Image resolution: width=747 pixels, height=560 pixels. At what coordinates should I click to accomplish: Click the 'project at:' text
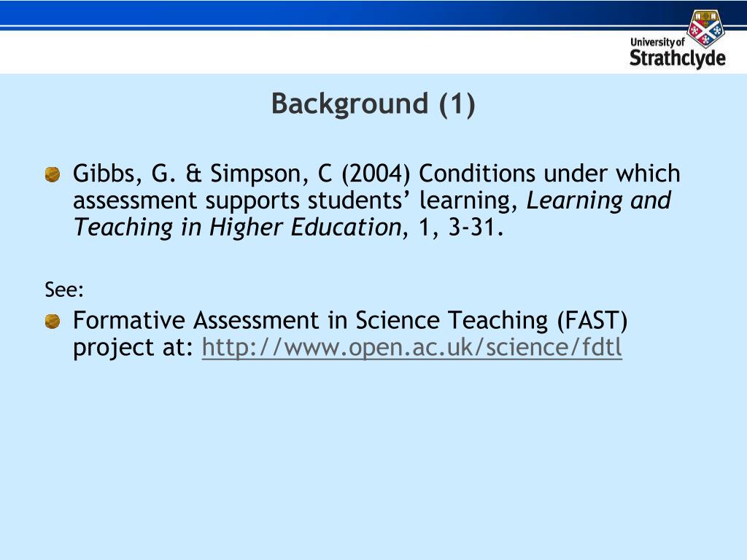click(133, 348)
